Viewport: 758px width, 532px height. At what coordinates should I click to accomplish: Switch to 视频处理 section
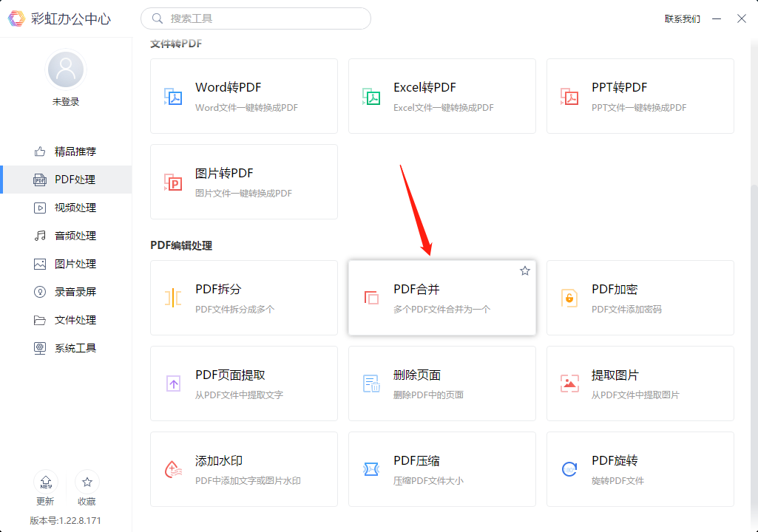pyautogui.click(x=66, y=208)
